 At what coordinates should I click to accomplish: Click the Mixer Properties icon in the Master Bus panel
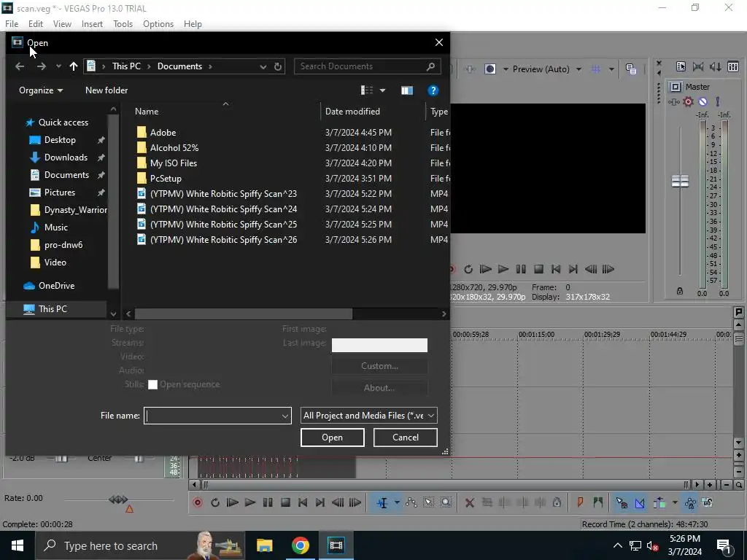point(681,66)
